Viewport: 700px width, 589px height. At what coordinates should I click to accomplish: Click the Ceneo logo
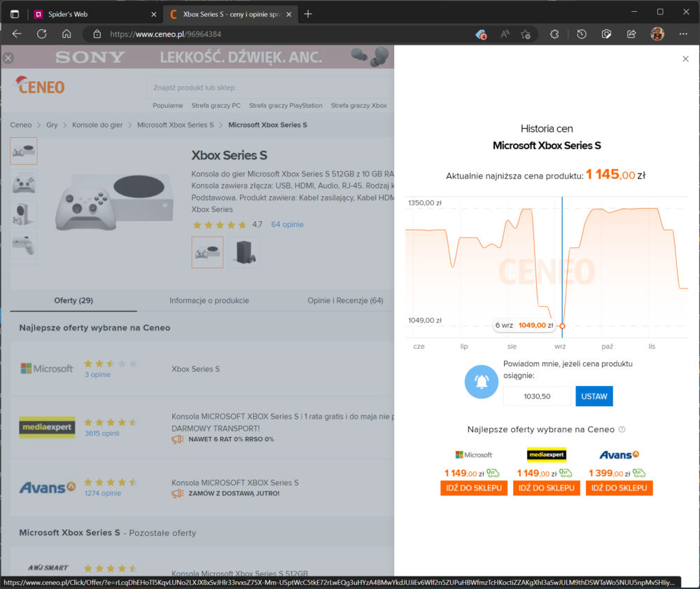[x=40, y=85]
